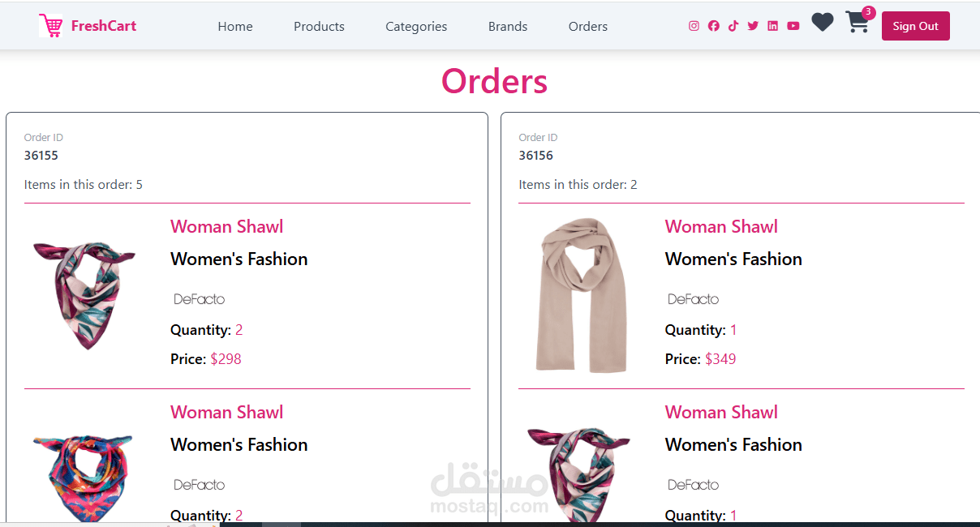Click the Order ID label above 36155
The width and height of the screenshot is (980, 527).
[x=44, y=138]
